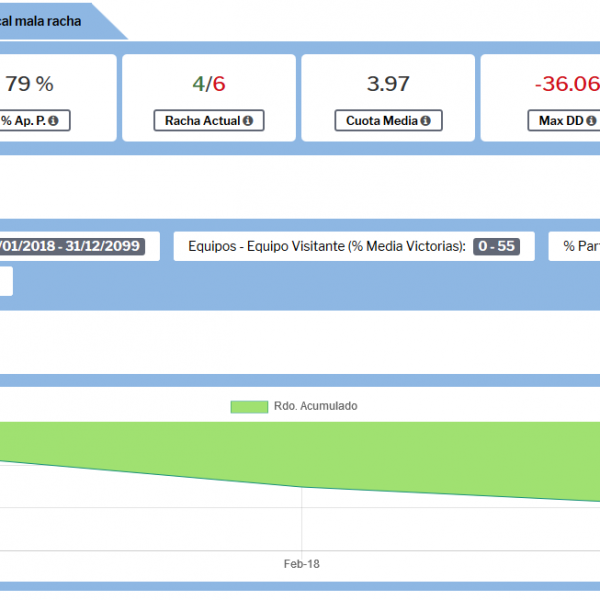Click the info icon beside % Ap. P.
Screen dimensions: 600x600
(53, 121)
